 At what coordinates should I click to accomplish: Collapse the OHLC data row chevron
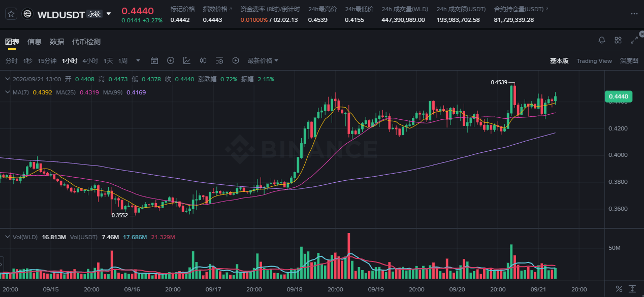pyautogui.click(x=8, y=79)
